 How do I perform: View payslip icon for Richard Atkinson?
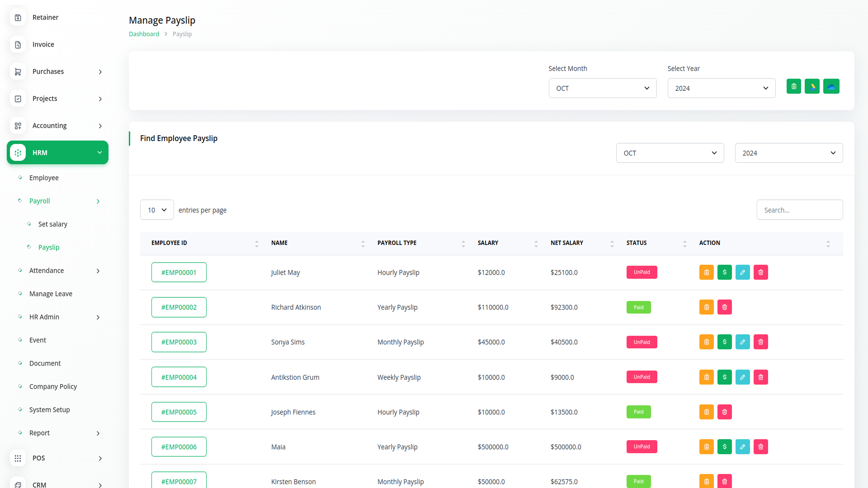[x=707, y=307]
